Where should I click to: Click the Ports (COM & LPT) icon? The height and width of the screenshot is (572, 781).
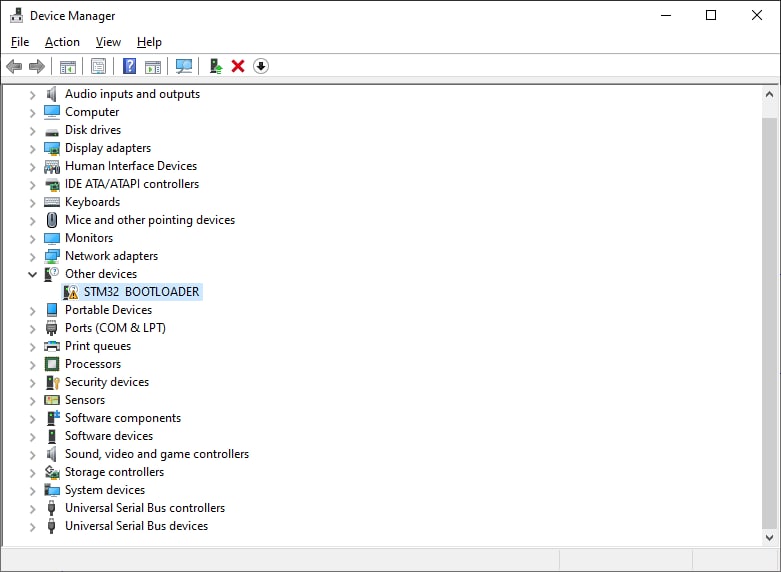[x=51, y=328]
